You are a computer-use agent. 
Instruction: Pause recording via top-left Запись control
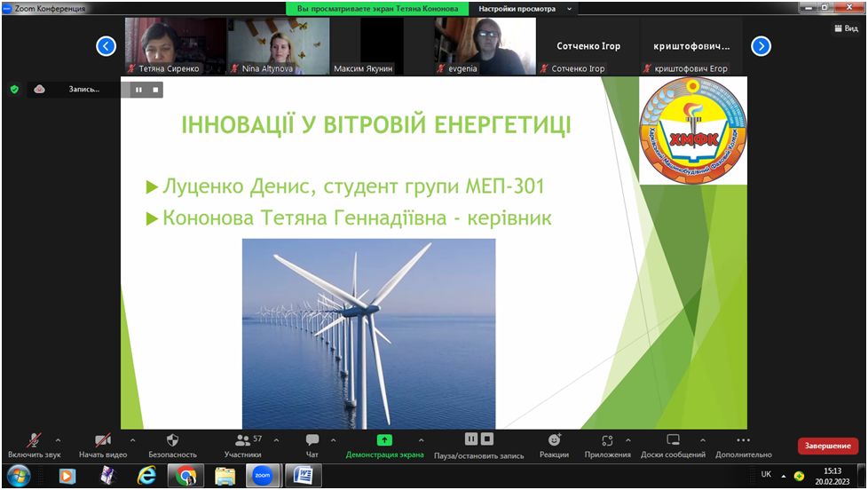coord(138,90)
